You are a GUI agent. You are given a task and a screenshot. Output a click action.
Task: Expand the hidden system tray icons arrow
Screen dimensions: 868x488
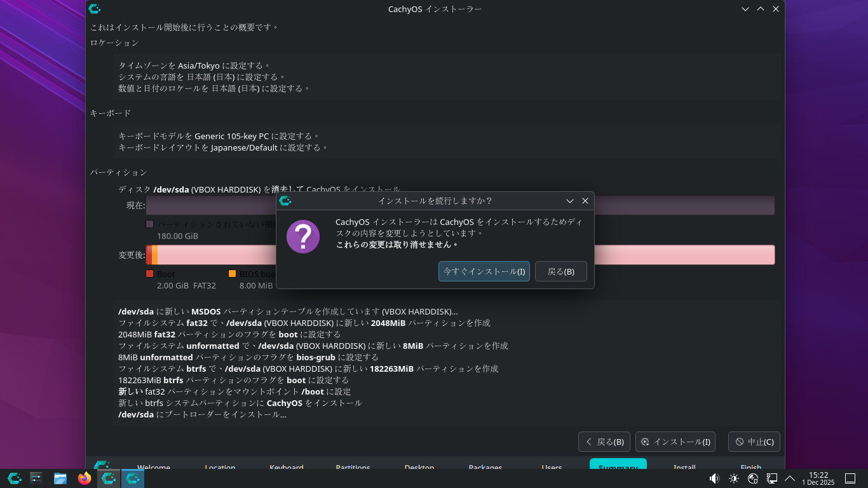[790, 478]
